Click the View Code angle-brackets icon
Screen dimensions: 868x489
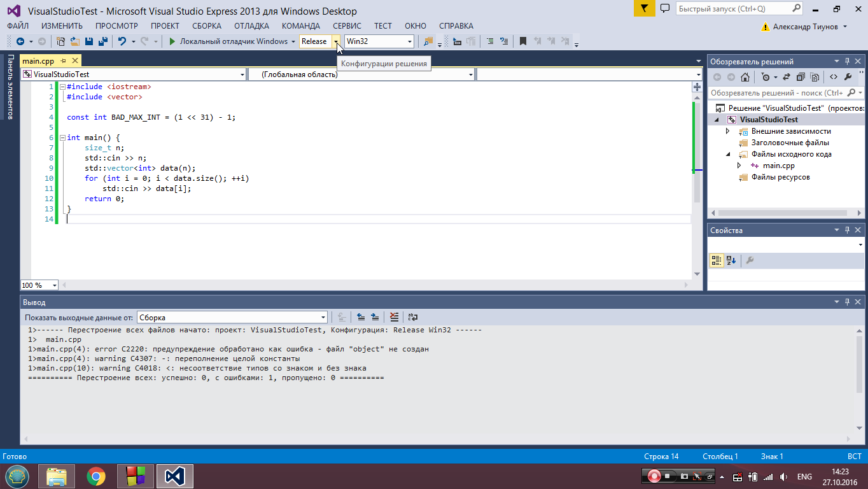point(834,77)
